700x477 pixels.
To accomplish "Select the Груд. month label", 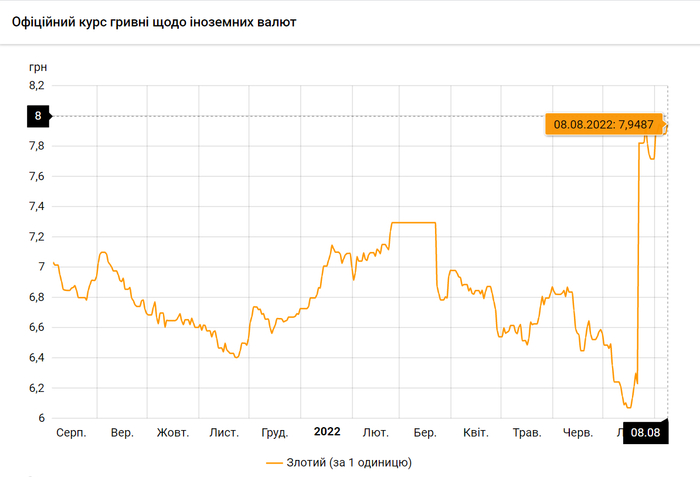I will tap(274, 433).
